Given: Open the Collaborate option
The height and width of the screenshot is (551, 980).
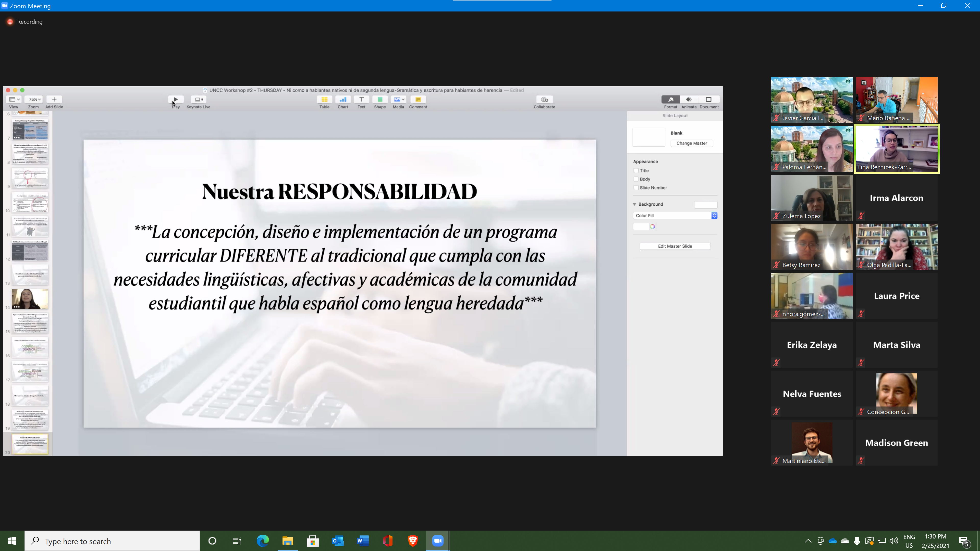Looking at the screenshot, I should 544,100.
